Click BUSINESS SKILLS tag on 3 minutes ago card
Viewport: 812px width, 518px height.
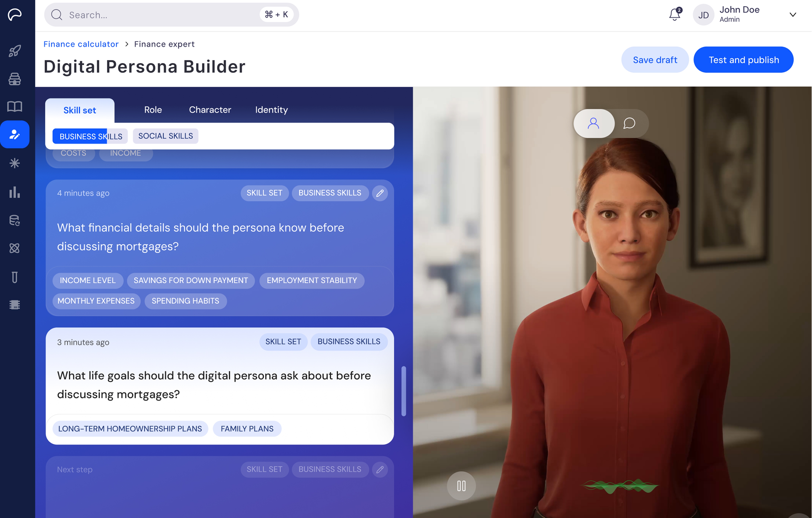tap(349, 342)
